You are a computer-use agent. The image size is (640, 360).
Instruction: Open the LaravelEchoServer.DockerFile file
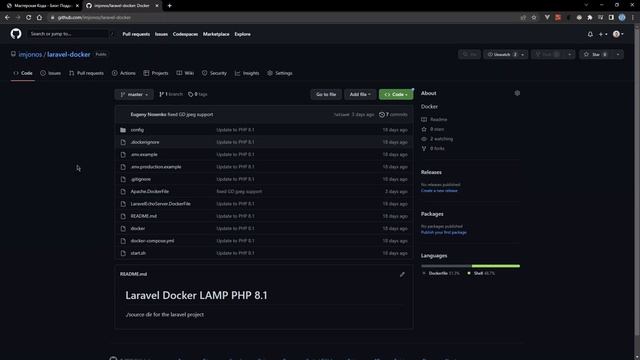click(160, 204)
